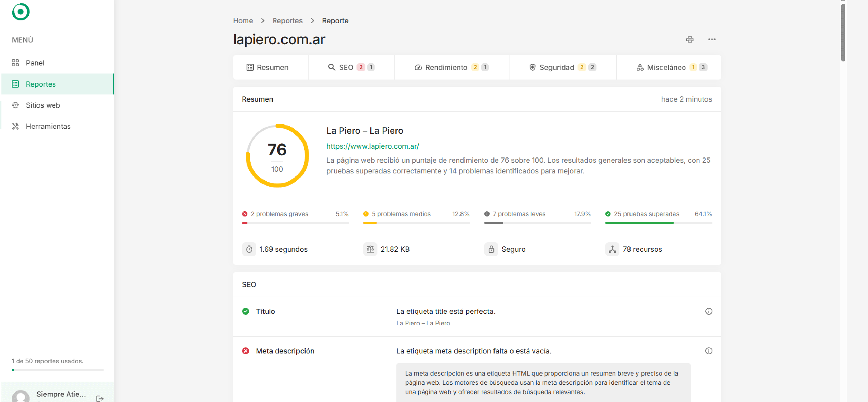Viewport: 868px width, 402px height.
Task: Log out using the exit icon
Action: pyautogui.click(x=100, y=399)
